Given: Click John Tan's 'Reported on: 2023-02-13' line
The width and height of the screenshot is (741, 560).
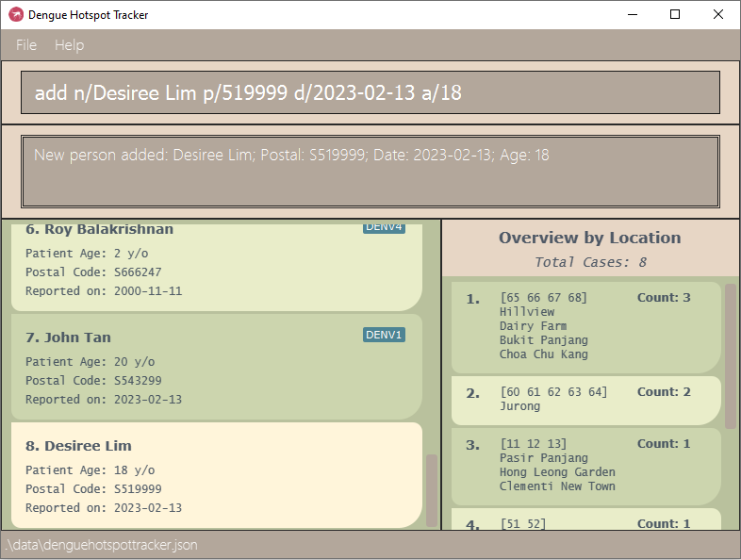Looking at the screenshot, I should [104, 400].
